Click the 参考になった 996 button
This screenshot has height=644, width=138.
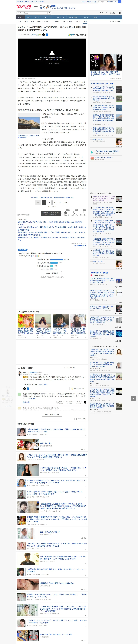coord(78,389)
